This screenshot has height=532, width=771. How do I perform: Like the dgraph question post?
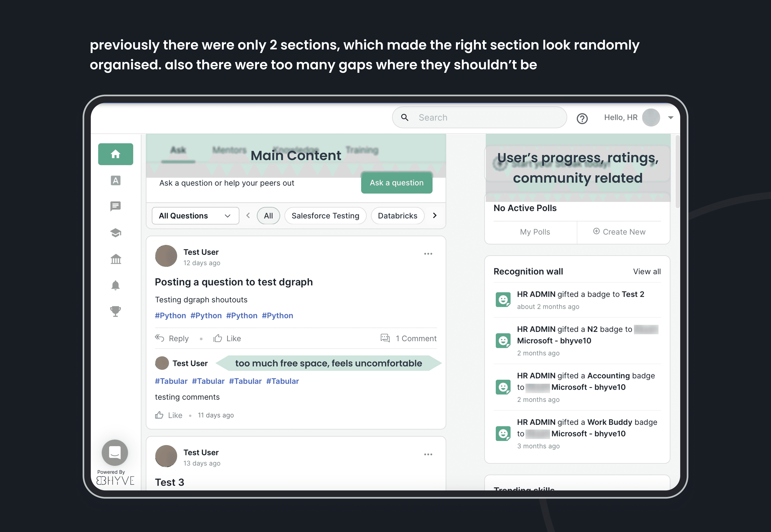coord(227,339)
